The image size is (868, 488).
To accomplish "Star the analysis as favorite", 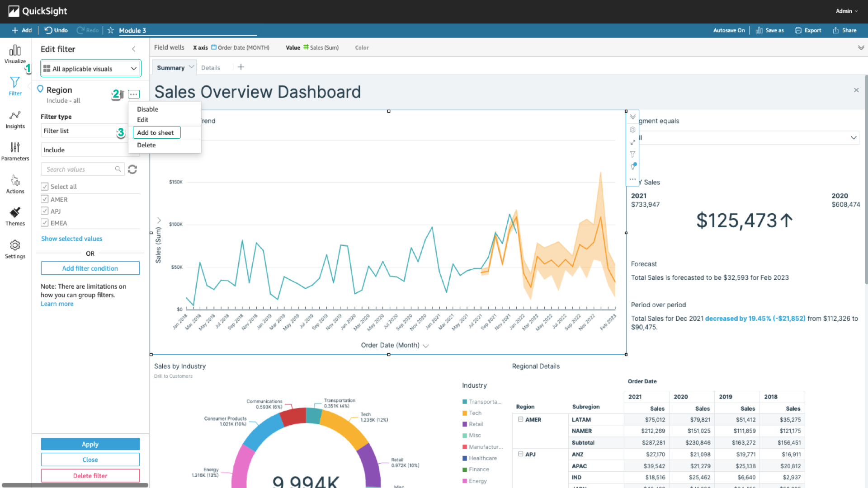I will [110, 30].
